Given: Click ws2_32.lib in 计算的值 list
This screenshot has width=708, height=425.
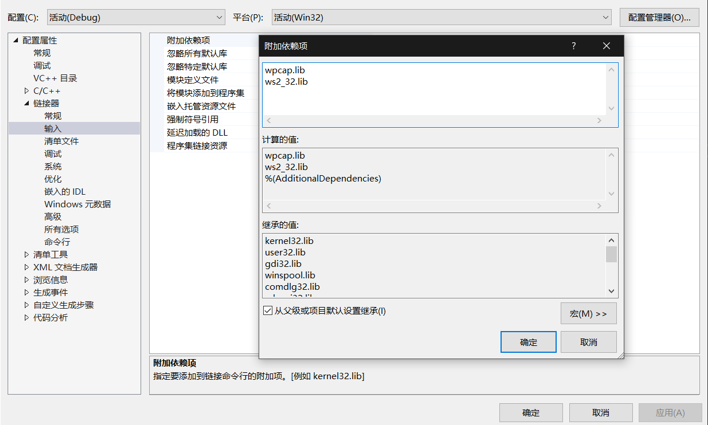Looking at the screenshot, I should 286,167.
